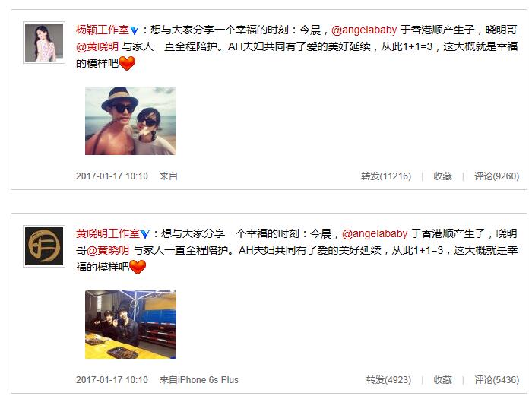
Task: Click verified V badge beside 杨颖工作室
Action: point(135,30)
